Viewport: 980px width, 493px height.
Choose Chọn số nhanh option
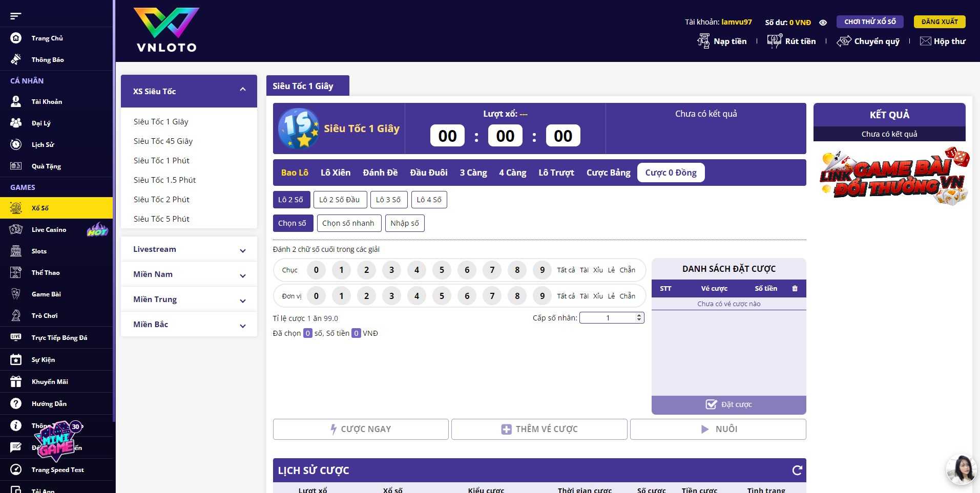(x=348, y=223)
